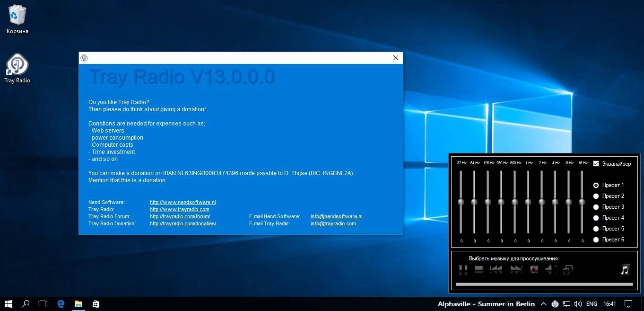This screenshot has height=311, width=644.
Task: Select the Пресет 5 radio button
Action: (x=596, y=229)
